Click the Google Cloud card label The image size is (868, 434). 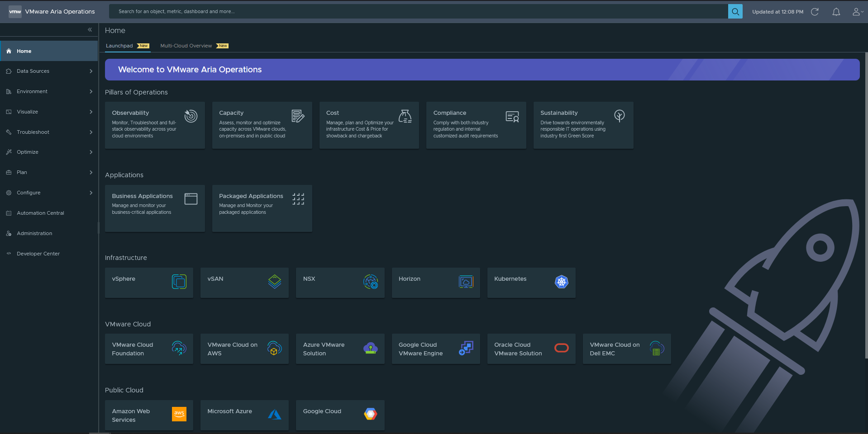pyautogui.click(x=322, y=411)
